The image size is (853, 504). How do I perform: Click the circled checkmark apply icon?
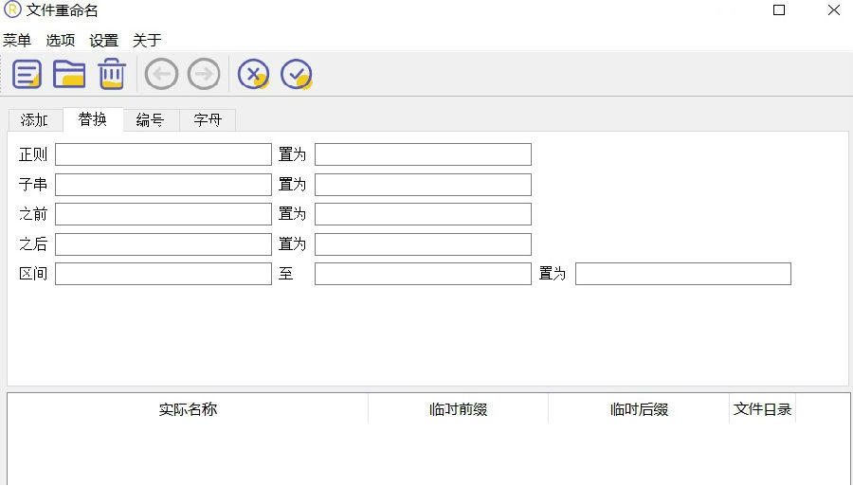point(297,74)
